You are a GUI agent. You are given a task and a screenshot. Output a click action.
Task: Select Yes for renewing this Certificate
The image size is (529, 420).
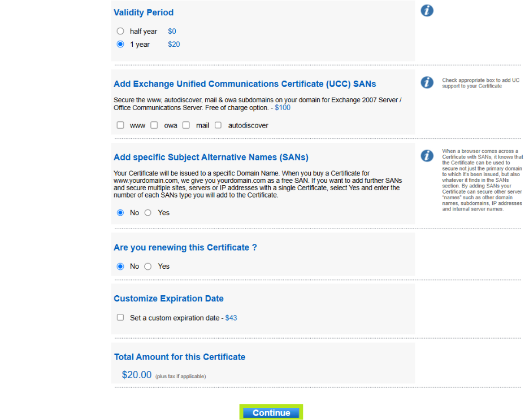pos(148,266)
